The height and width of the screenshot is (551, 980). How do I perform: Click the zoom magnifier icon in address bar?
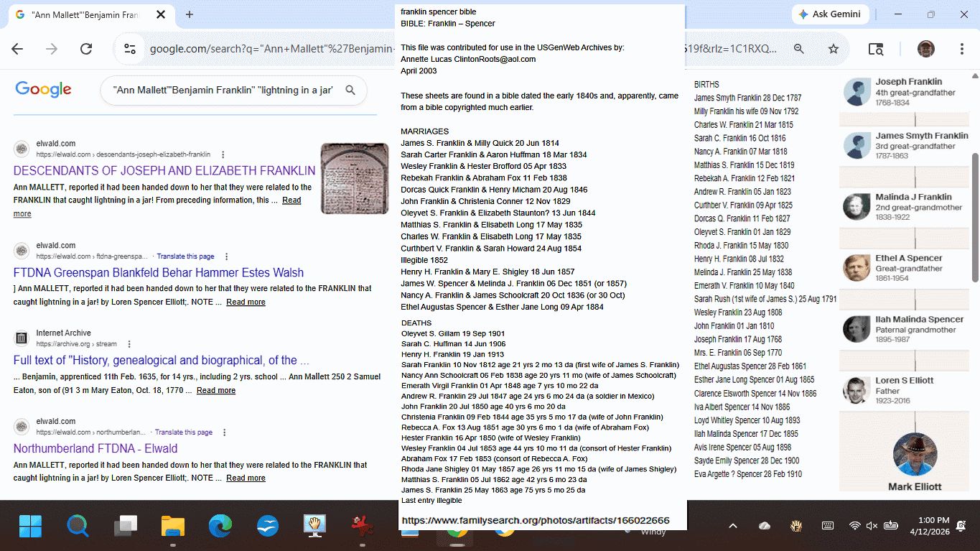pos(798,49)
